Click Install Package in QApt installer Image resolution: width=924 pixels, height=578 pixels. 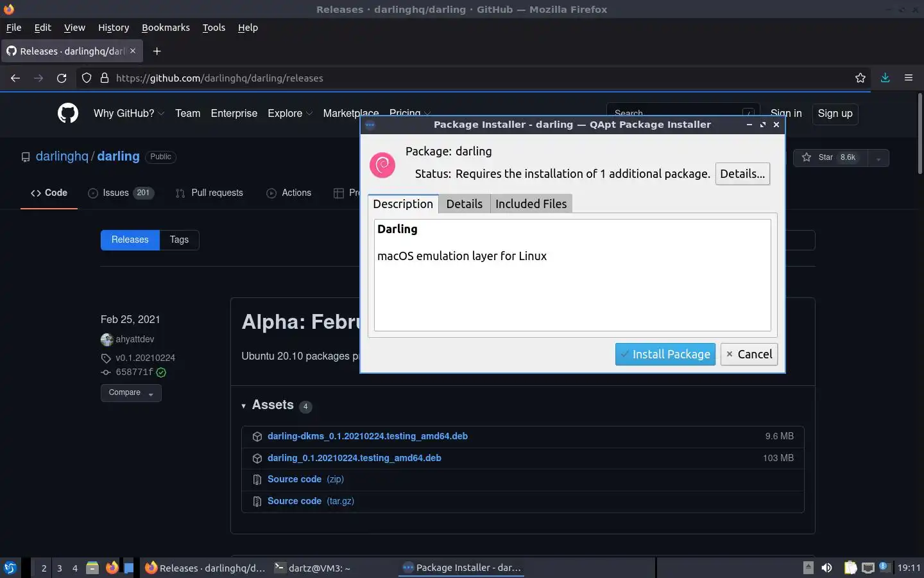pos(665,354)
